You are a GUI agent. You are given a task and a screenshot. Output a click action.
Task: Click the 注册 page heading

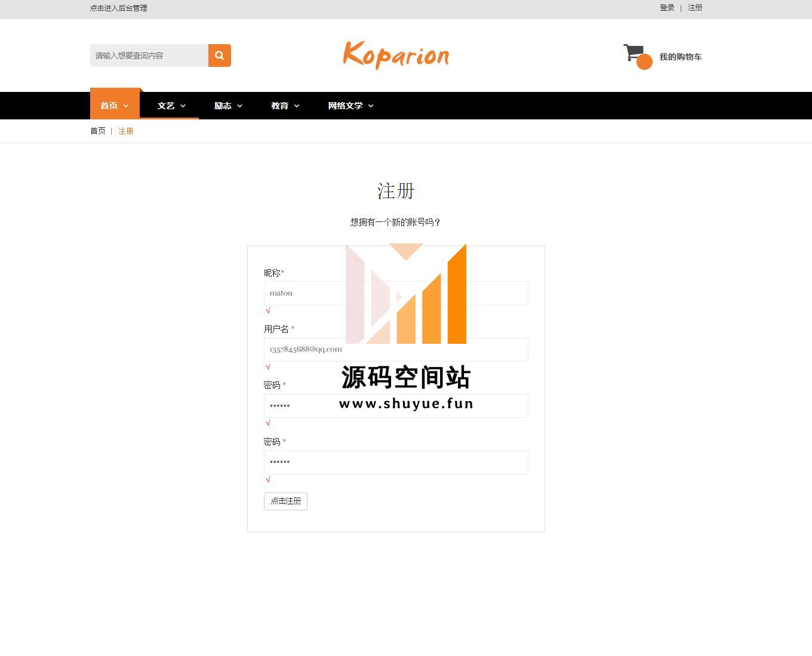396,191
